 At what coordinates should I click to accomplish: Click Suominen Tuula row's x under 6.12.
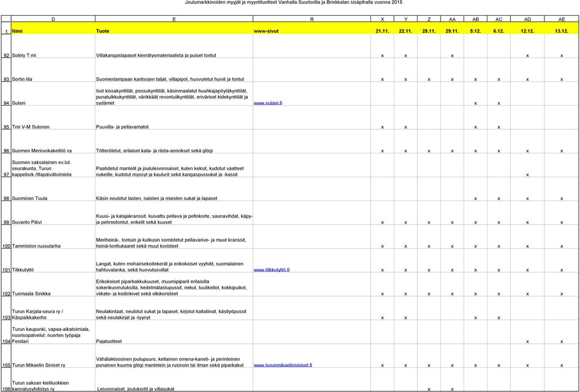coord(498,199)
